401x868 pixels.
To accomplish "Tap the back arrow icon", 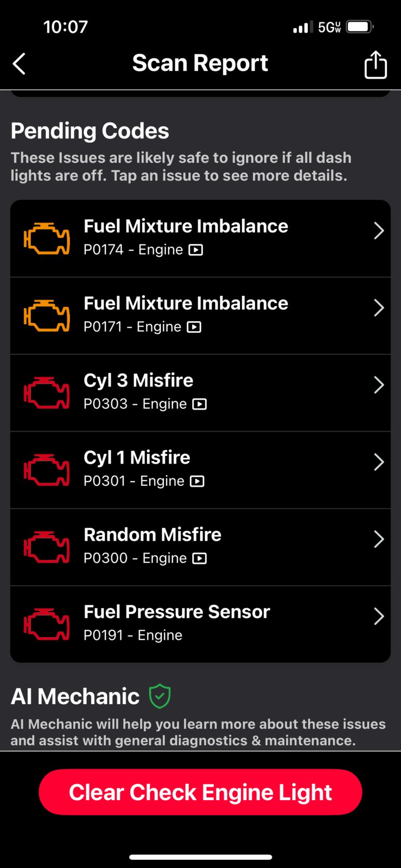I will pos(19,64).
